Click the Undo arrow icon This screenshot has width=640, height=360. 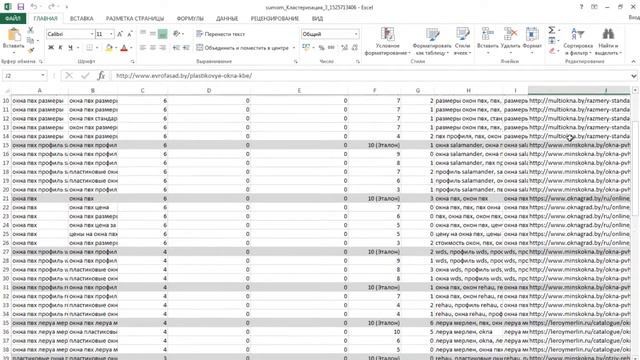(34, 7)
